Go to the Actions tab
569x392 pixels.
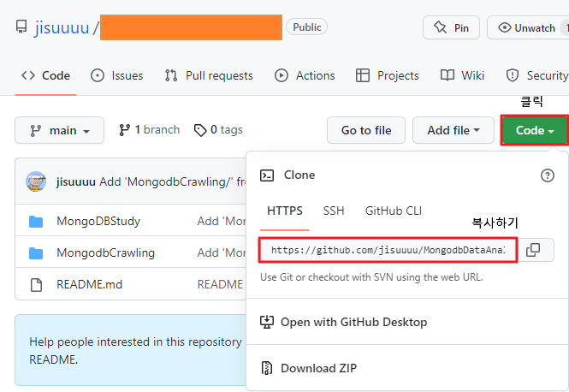305,75
